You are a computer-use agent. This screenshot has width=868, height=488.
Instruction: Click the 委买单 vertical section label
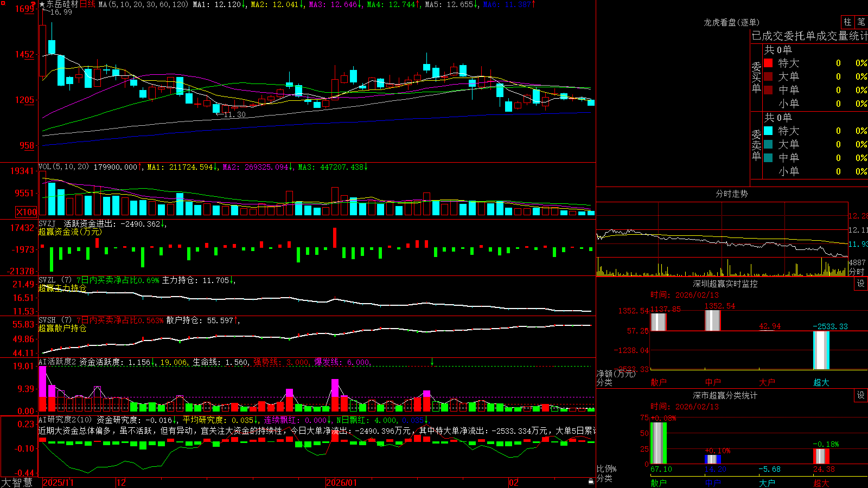click(756, 77)
